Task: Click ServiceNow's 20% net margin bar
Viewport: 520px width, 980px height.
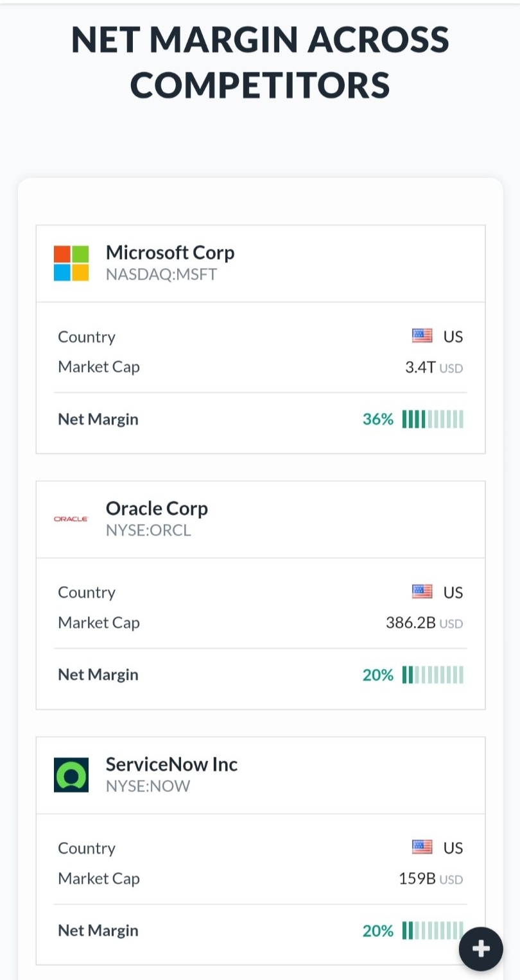Action: coord(433,931)
